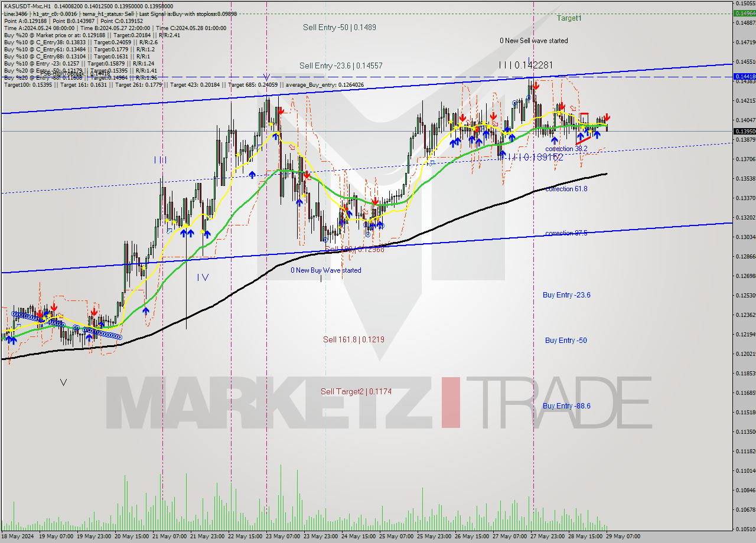This screenshot has height=543, width=756.
Task: Click the '18 May 2024' date label
Action: [x=18, y=537]
